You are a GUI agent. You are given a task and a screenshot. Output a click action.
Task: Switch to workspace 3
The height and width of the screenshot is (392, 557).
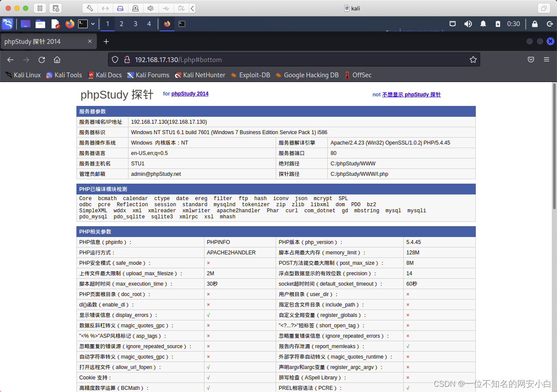click(x=135, y=24)
